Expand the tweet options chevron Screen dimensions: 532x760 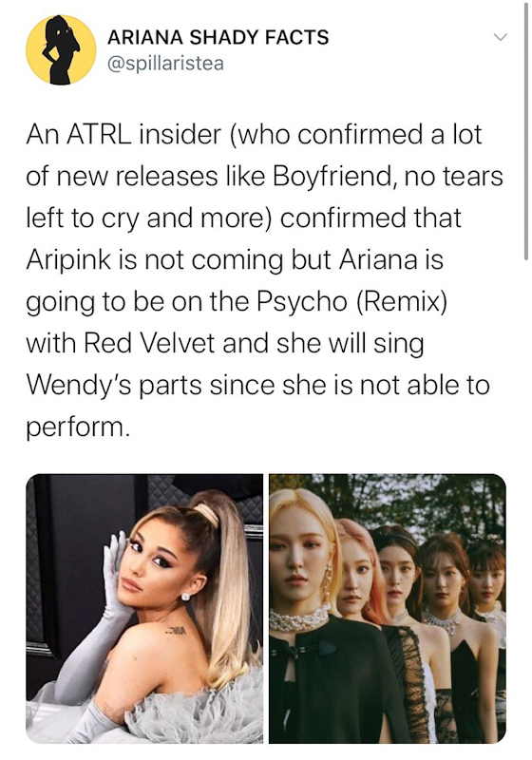[500, 37]
